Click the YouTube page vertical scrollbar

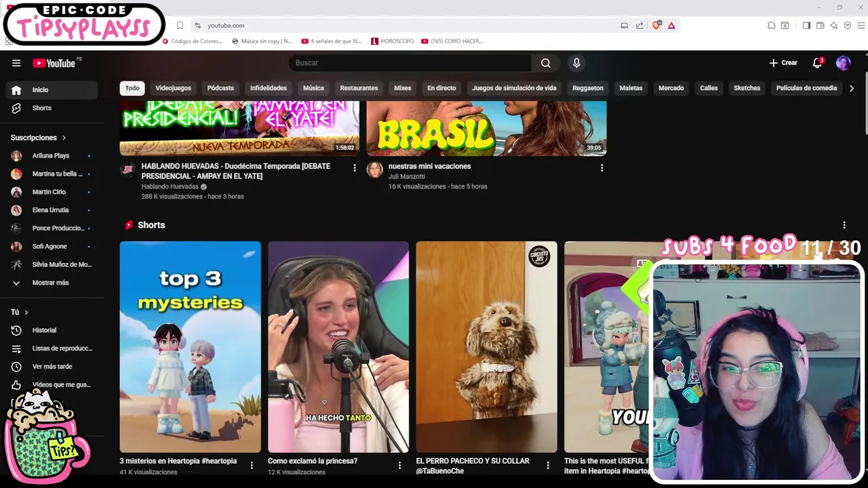point(865,102)
